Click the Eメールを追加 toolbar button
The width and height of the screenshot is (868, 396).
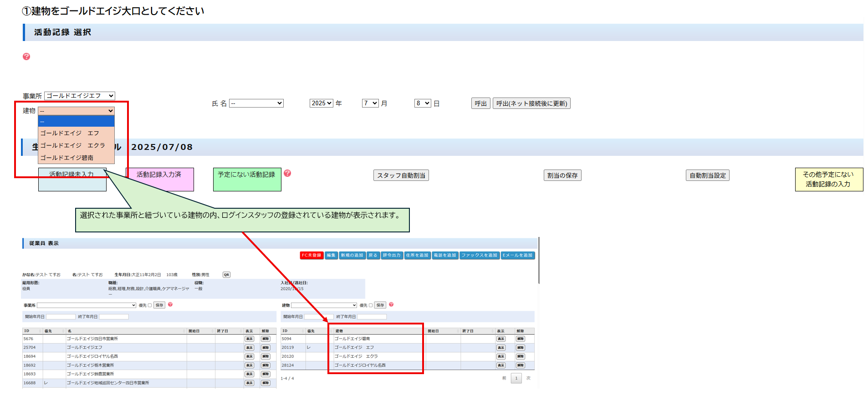pyautogui.click(x=517, y=255)
